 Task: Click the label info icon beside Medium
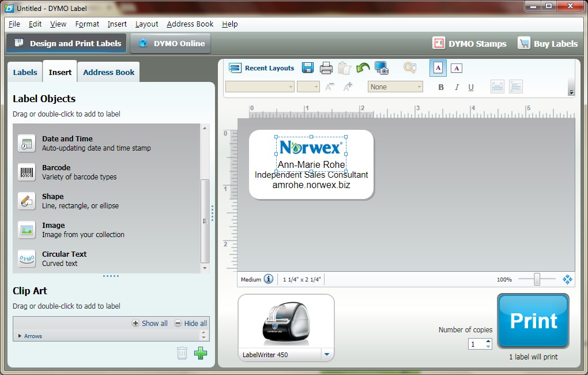click(269, 279)
